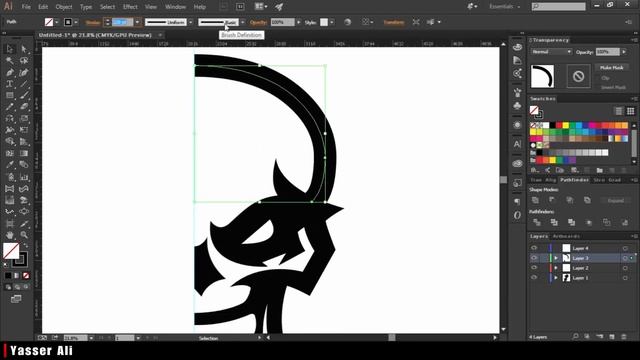Click the yellow swatch in first row

566,125
